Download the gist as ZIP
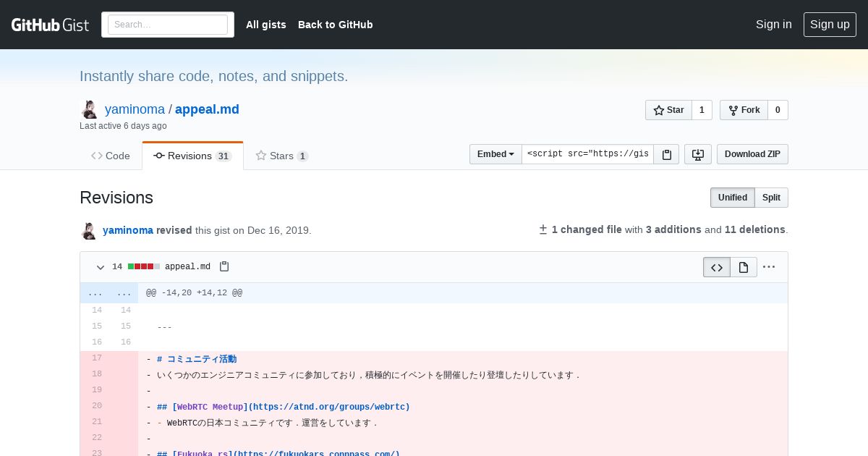 point(752,154)
